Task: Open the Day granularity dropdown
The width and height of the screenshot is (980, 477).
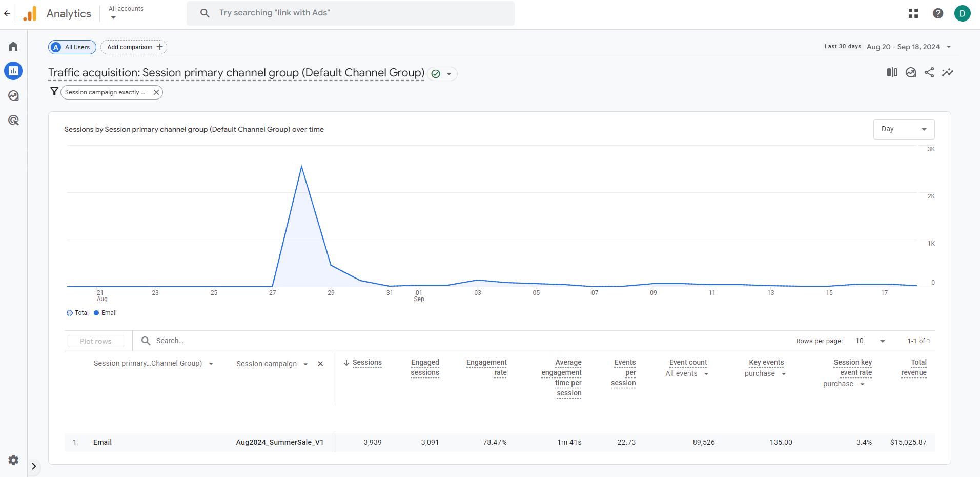Action: [x=904, y=129]
